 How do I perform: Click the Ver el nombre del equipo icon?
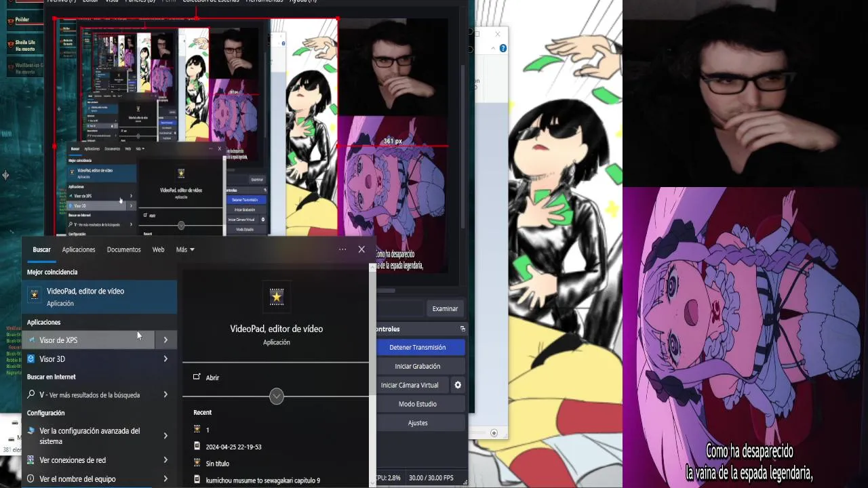pos(31,479)
